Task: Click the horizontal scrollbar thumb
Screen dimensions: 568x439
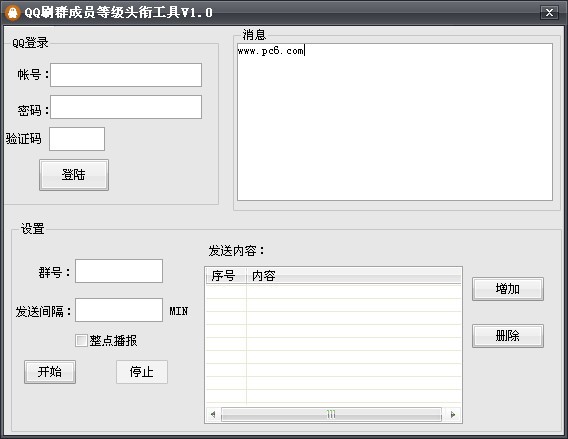Action: click(x=331, y=414)
